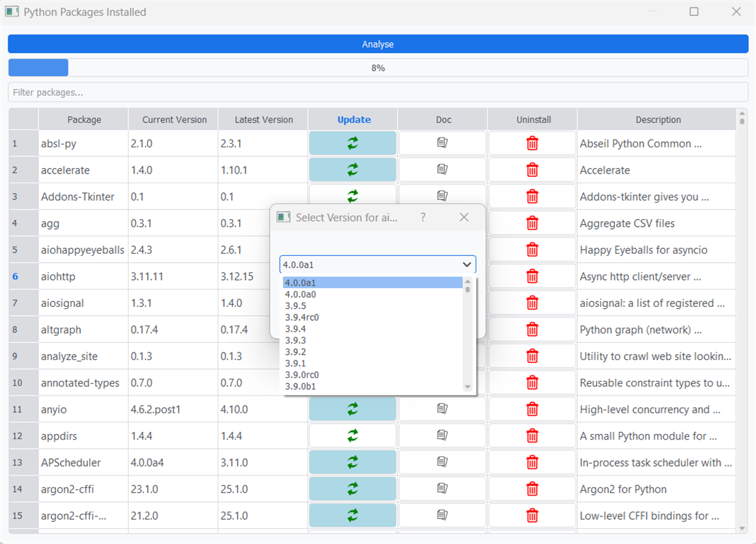Click the 4.6.2.post1 version cell
756x544 pixels.
pyautogui.click(x=173, y=409)
